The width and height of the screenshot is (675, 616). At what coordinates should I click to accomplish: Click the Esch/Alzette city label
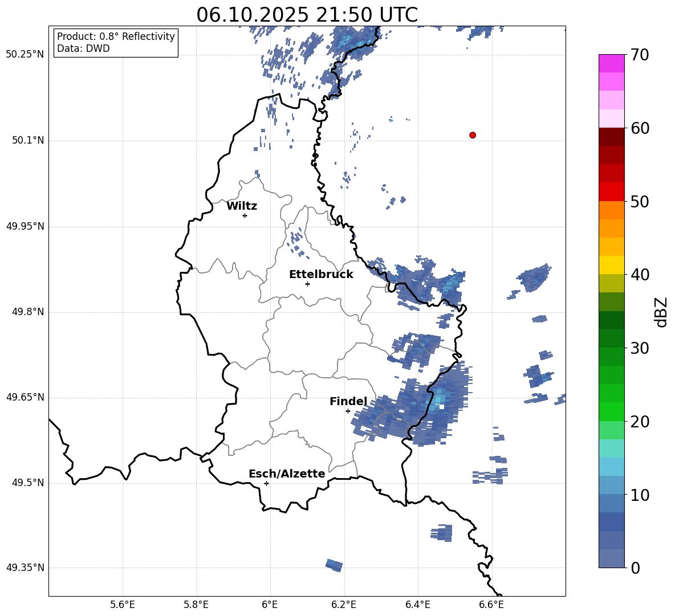(x=287, y=474)
